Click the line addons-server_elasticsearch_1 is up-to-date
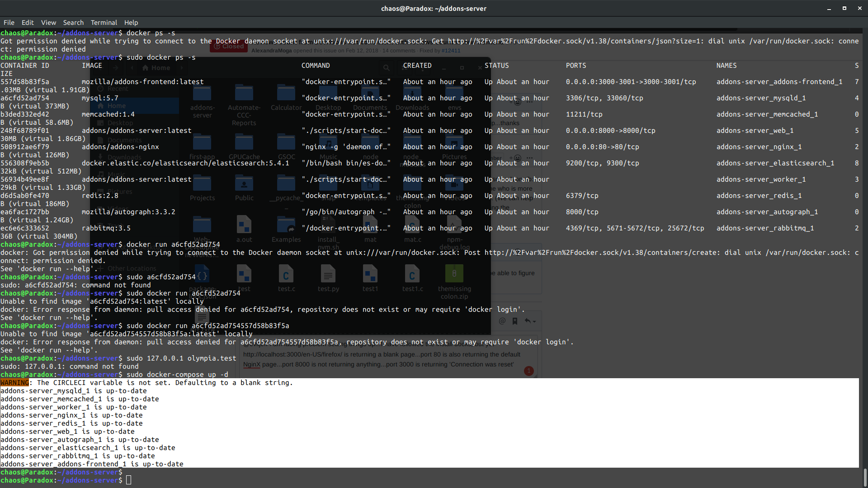This screenshot has height=488, width=868. click(x=88, y=448)
